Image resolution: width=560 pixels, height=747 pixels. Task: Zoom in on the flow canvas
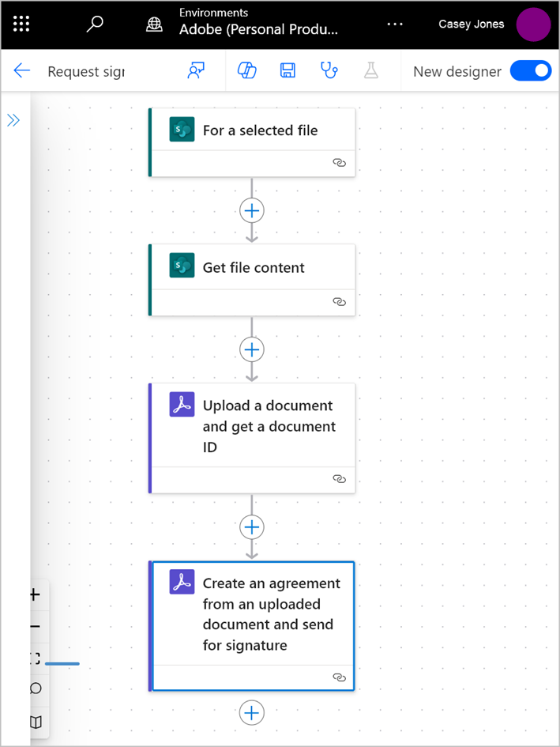pyautogui.click(x=34, y=594)
